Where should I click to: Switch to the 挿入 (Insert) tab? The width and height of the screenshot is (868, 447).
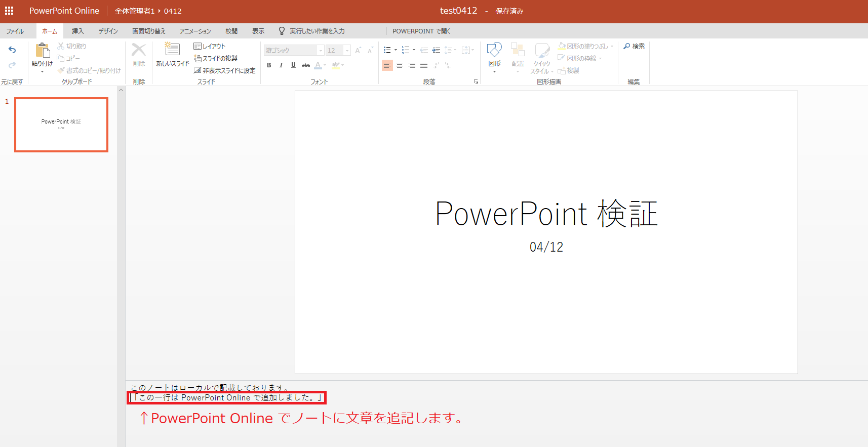(77, 31)
